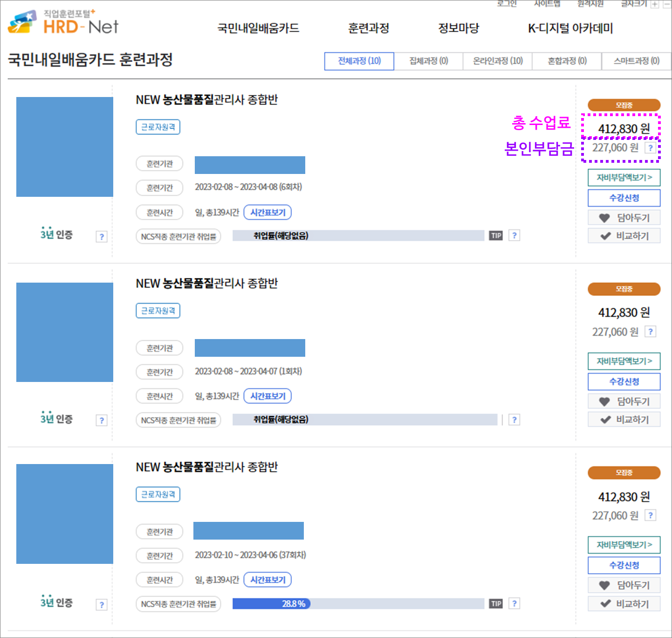The image size is (672, 638).
Task: Open the ? help beside 227,060 원
Action: point(651,147)
